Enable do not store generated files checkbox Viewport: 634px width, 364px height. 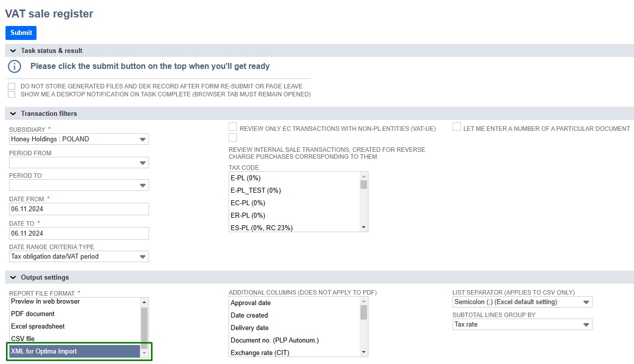[x=11, y=86]
